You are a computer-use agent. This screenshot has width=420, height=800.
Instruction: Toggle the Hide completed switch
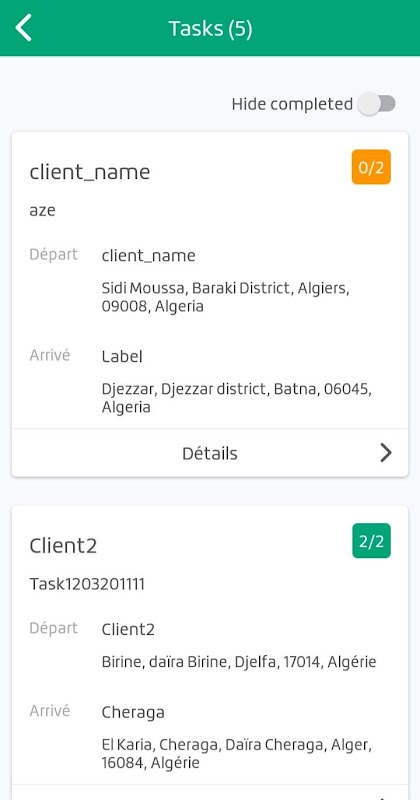point(377,104)
